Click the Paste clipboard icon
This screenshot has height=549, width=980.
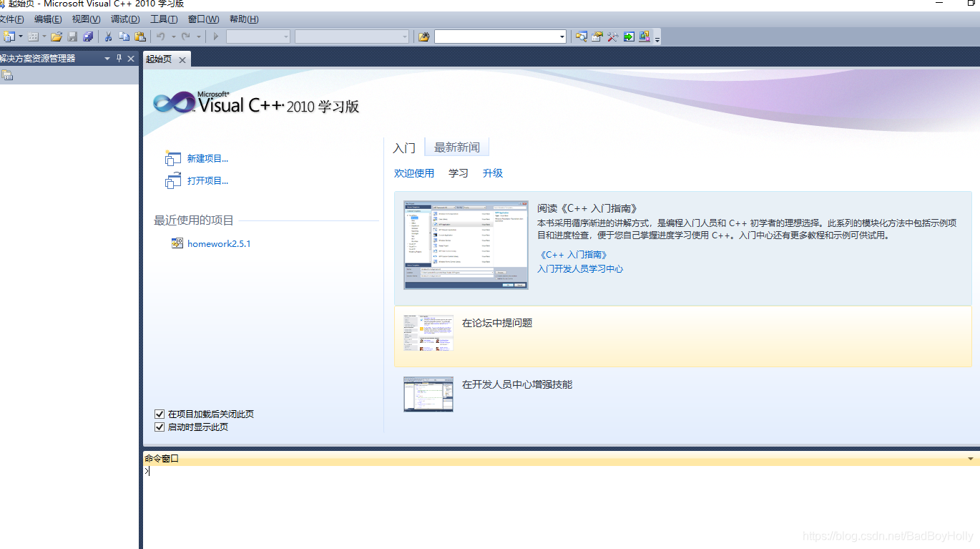pos(140,37)
